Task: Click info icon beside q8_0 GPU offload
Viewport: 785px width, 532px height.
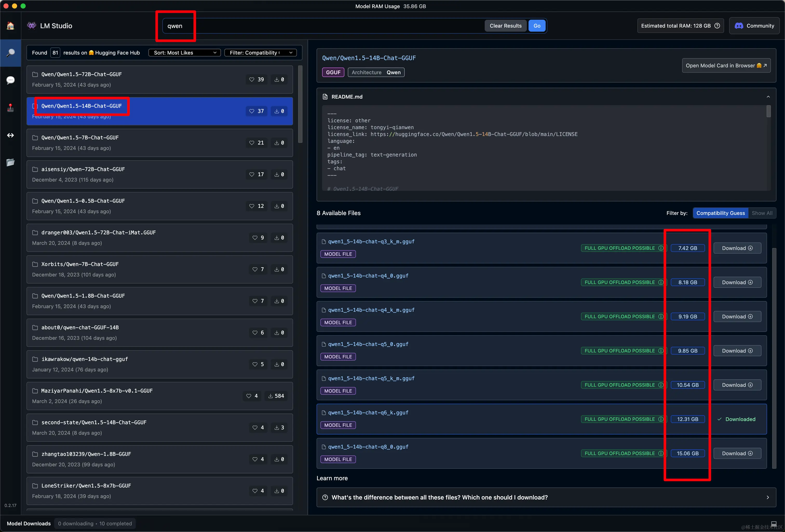Action: coord(661,453)
